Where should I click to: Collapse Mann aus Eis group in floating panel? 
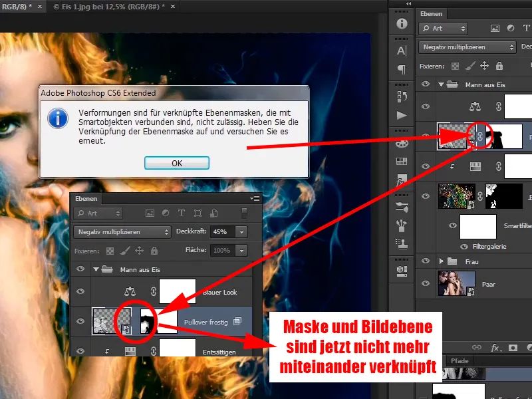click(96, 269)
